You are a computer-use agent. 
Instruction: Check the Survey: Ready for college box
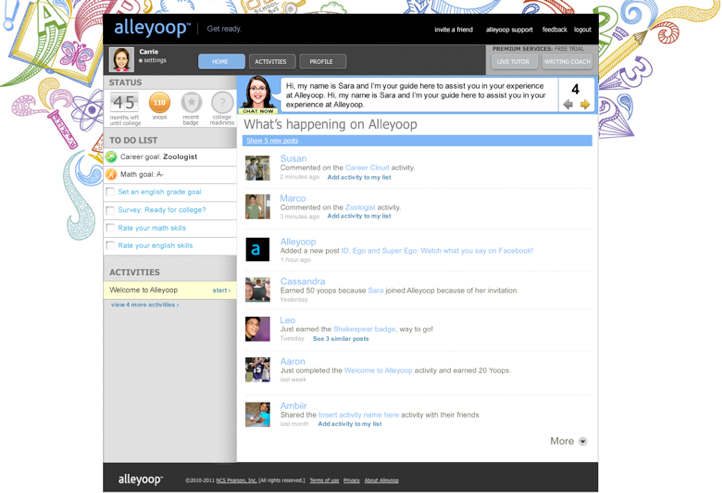click(110, 210)
